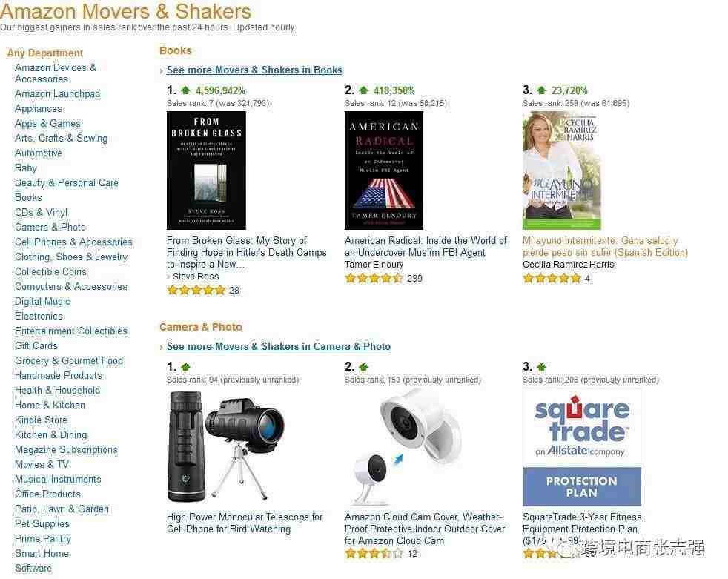728x579 pixels.
Task: Select Electronics department in sidebar
Action: click(x=39, y=317)
